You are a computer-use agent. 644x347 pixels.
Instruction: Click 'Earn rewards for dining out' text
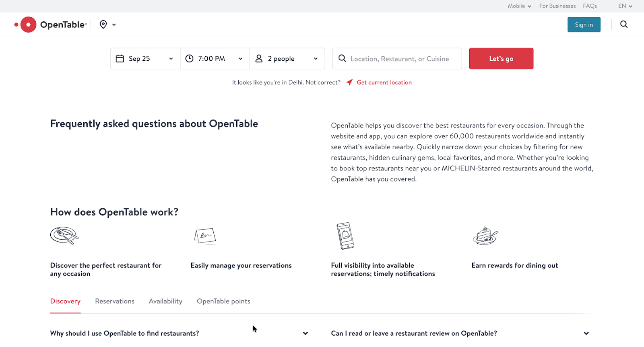coord(515,265)
